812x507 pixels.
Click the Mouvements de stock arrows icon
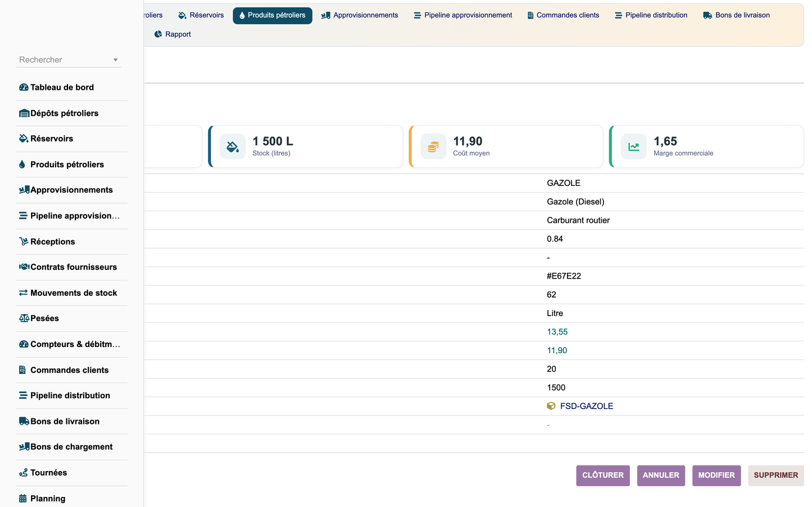pos(23,293)
